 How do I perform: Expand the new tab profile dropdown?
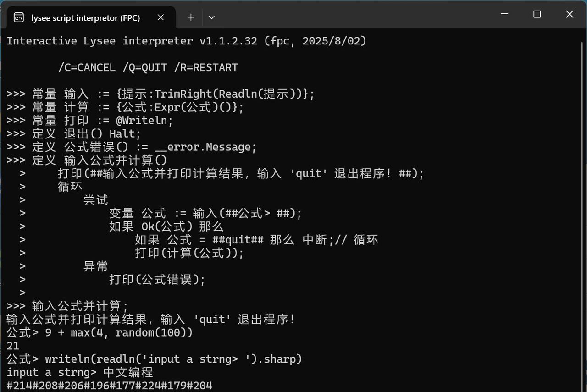point(211,17)
